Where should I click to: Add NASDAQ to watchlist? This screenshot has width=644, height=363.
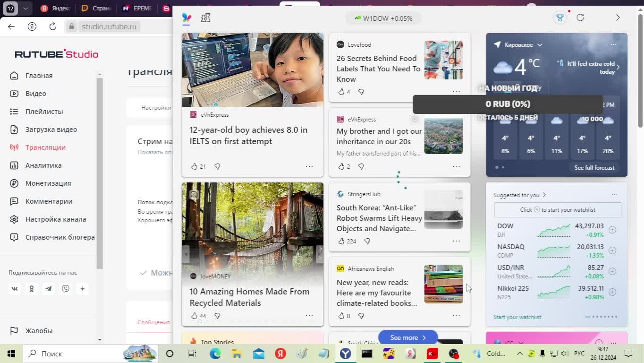tap(612, 251)
